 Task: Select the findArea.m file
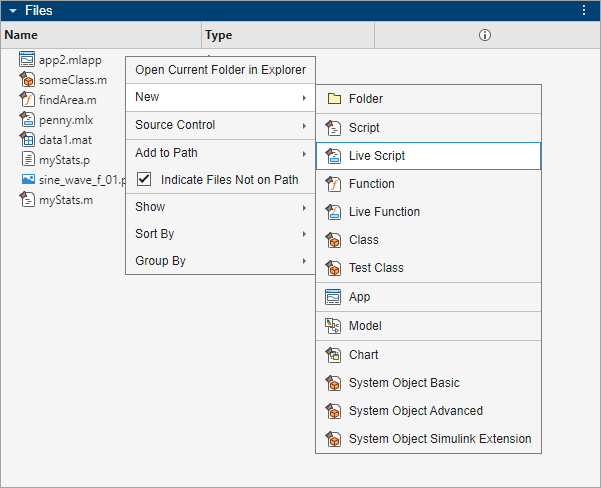coord(67,99)
